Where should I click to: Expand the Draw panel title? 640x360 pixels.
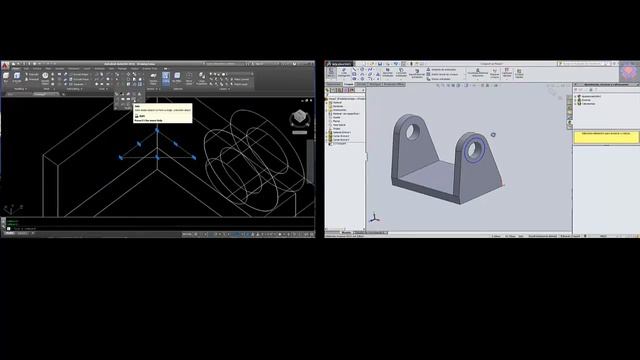point(102,89)
